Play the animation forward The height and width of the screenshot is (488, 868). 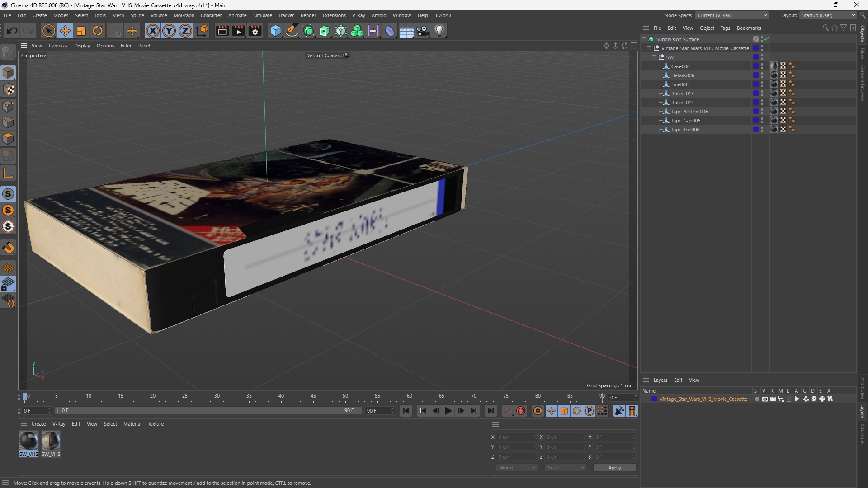point(448,411)
